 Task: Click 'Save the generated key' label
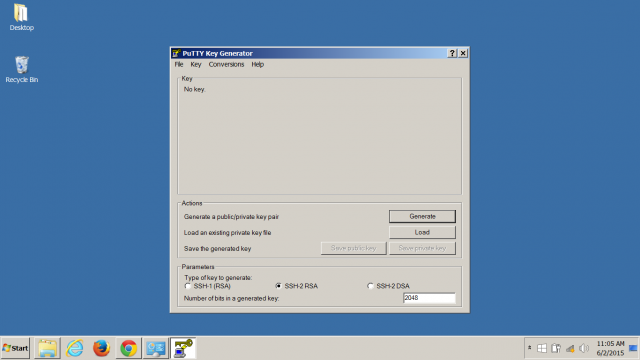click(x=217, y=249)
